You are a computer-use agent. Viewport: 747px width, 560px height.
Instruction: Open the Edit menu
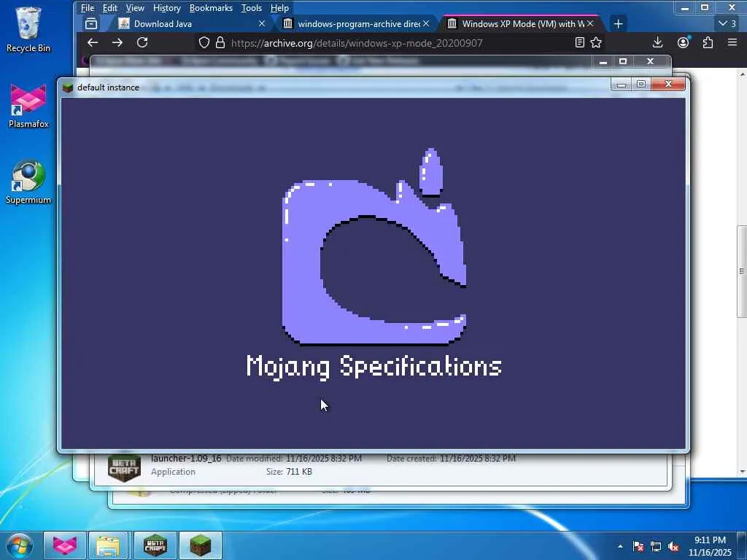click(x=110, y=8)
